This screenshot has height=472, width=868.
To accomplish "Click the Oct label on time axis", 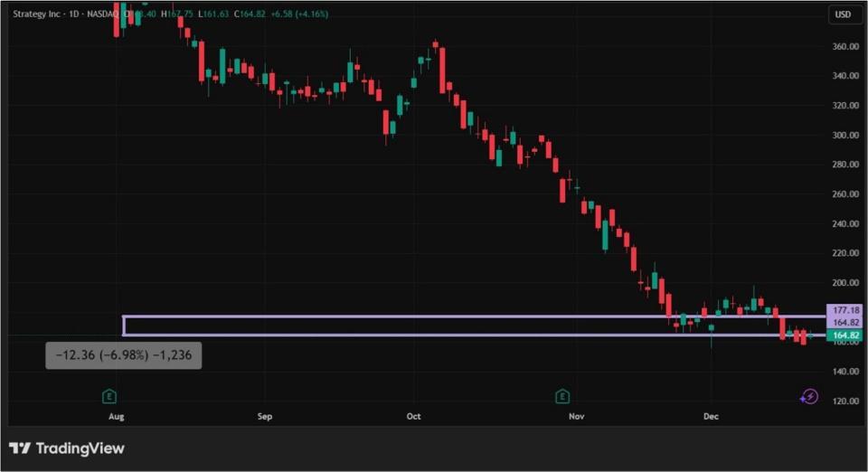I will pyautogui.click(x=414, y=417).
